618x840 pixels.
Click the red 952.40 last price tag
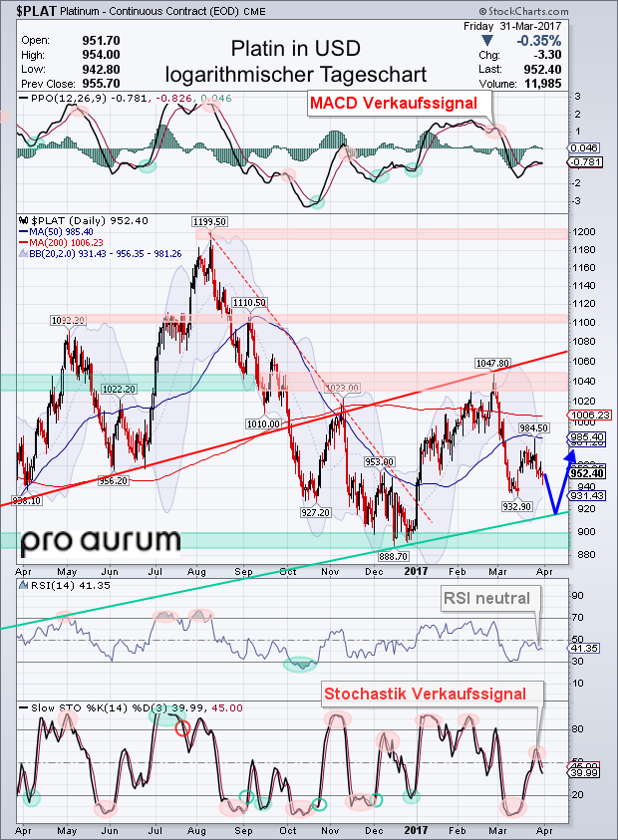[585, 472]
